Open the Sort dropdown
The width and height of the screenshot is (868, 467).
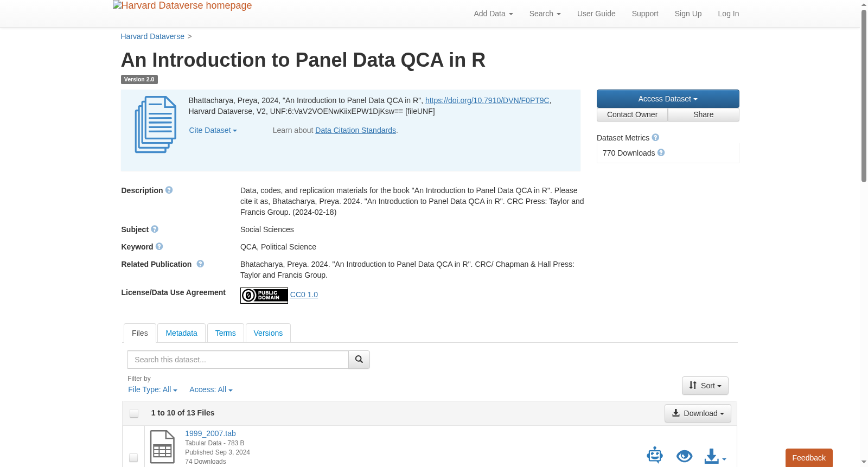705,386
